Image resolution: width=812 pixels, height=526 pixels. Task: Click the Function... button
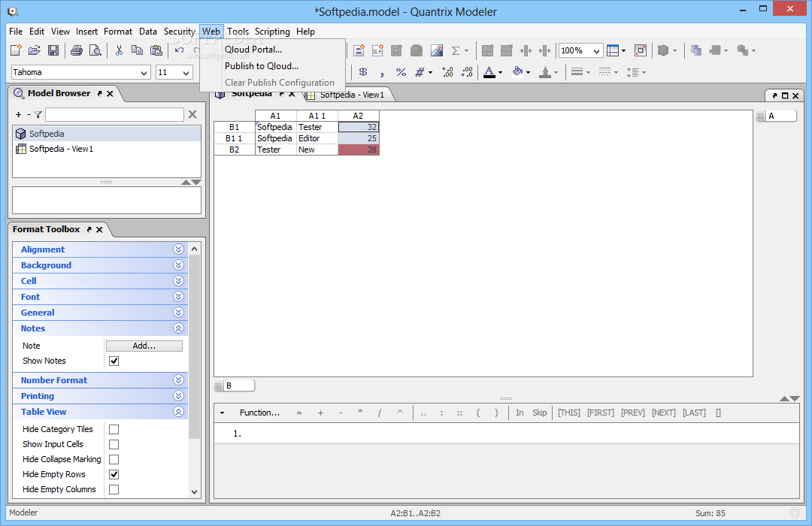pos(259,413)
